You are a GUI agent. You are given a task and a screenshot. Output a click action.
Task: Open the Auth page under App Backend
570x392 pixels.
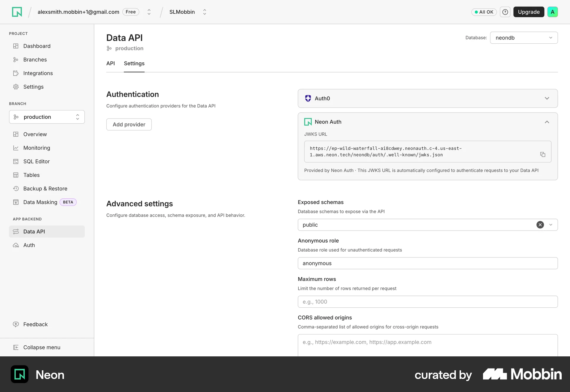click(x=47, y=245)
